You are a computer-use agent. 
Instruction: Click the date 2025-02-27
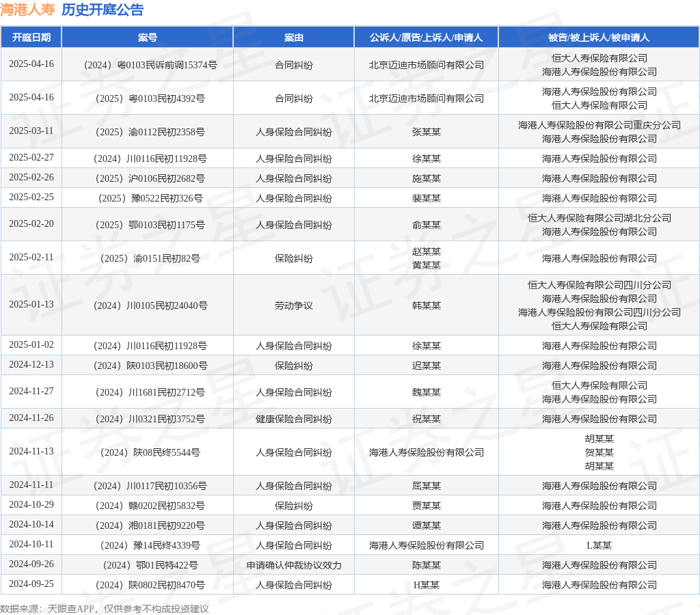click(x=31, y=158)
